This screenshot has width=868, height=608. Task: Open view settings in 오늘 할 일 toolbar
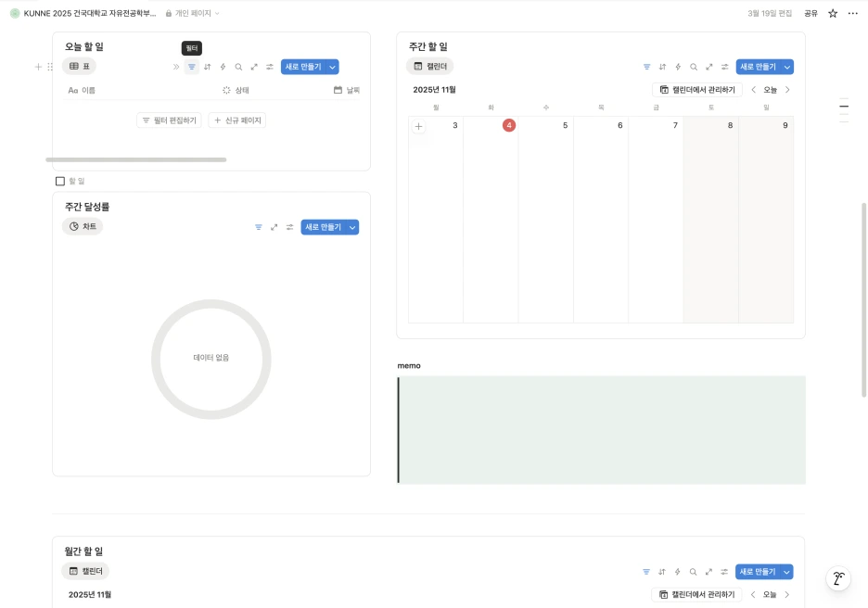(270, 67)
